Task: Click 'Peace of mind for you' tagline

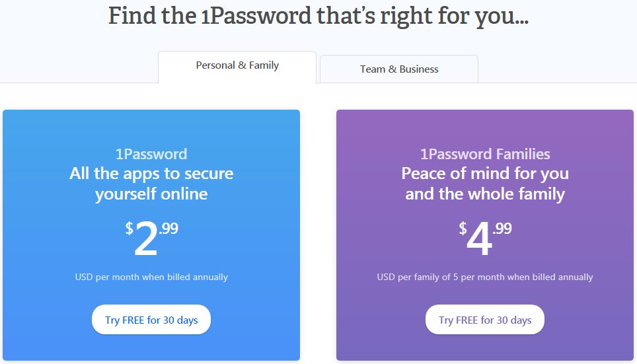Action: click(x=485, y=174)
